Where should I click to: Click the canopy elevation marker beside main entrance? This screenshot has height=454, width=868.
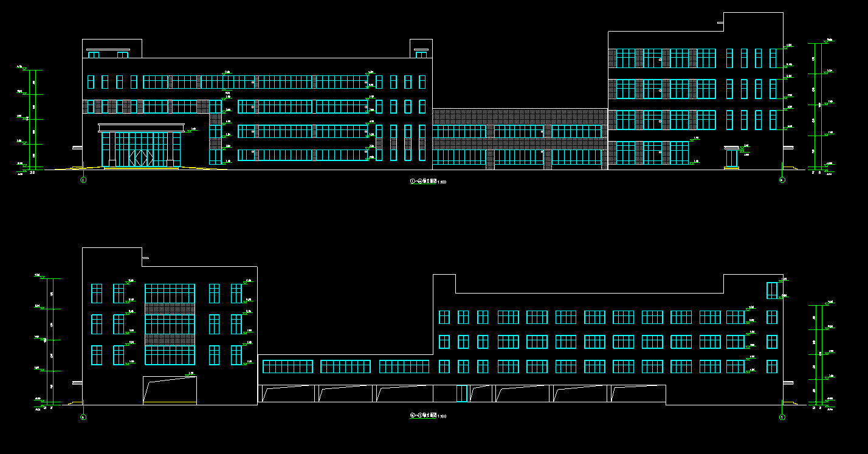[x=193, y=129]
